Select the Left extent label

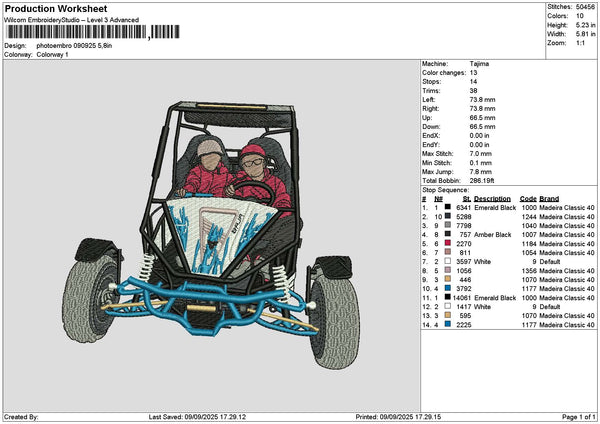428,99
